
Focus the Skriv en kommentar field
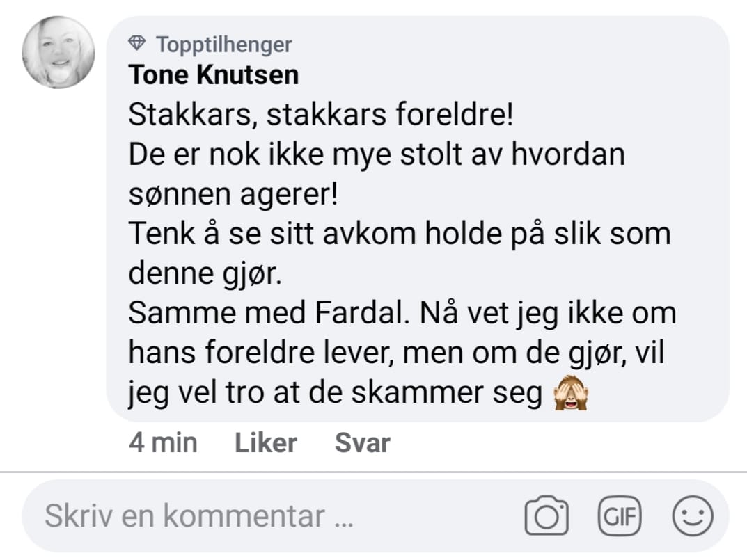tap(375, 515)
